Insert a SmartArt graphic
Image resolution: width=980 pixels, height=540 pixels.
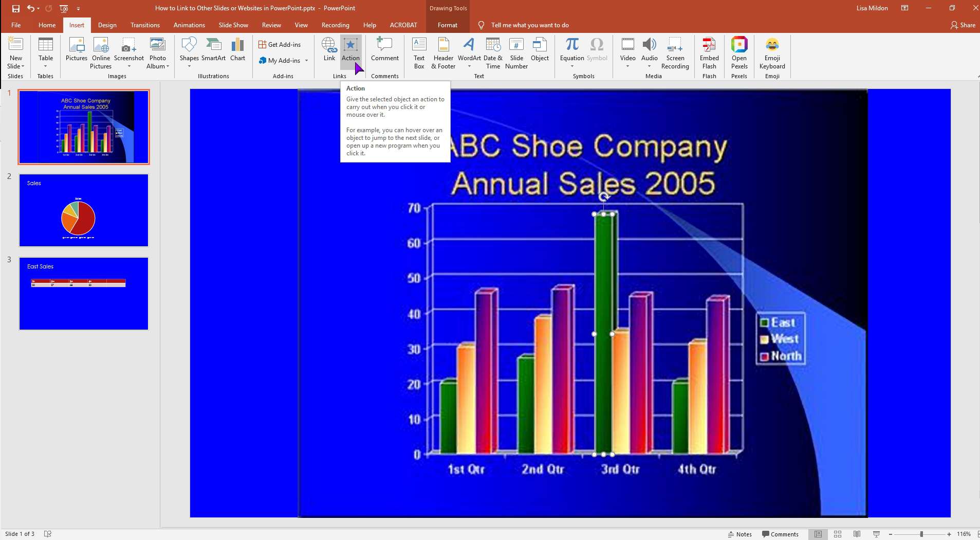coord(213,50)
